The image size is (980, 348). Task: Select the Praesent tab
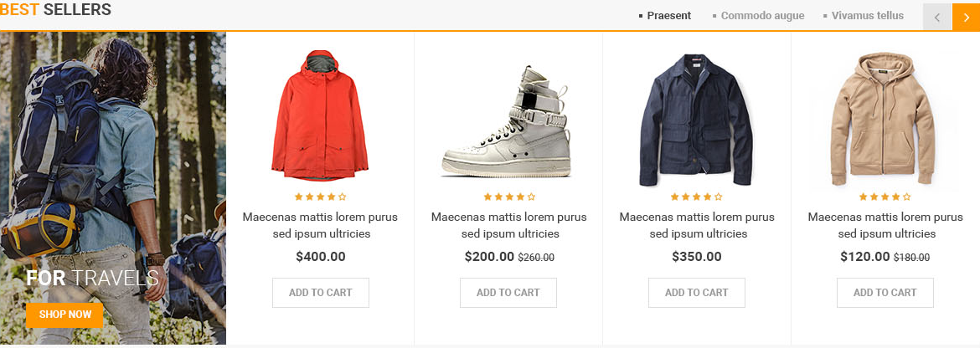[668, 16]
